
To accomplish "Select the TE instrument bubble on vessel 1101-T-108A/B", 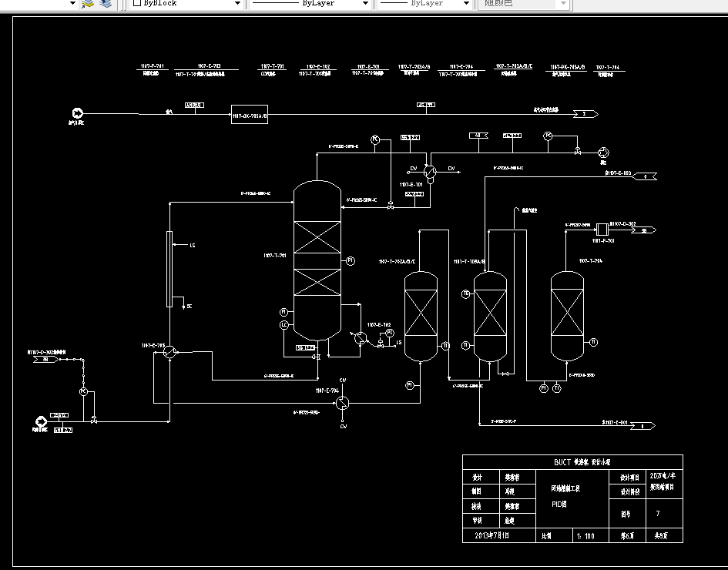I will (465, 293).
